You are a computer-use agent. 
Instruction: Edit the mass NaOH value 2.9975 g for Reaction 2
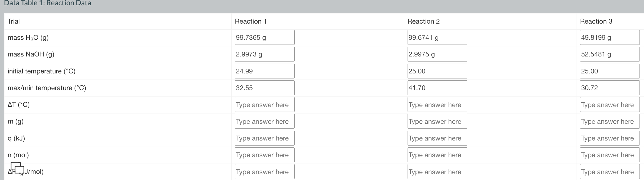437,54
